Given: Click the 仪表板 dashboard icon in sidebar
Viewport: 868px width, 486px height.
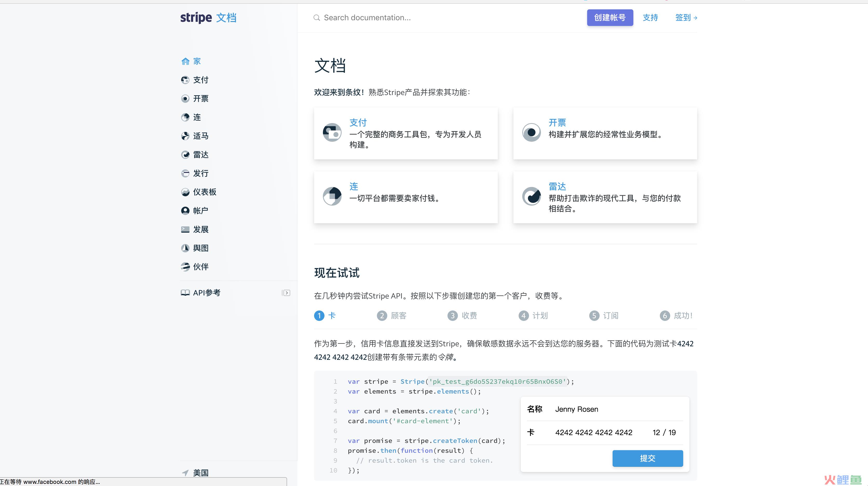Looking at the screenshot, I should coord(185,192).
